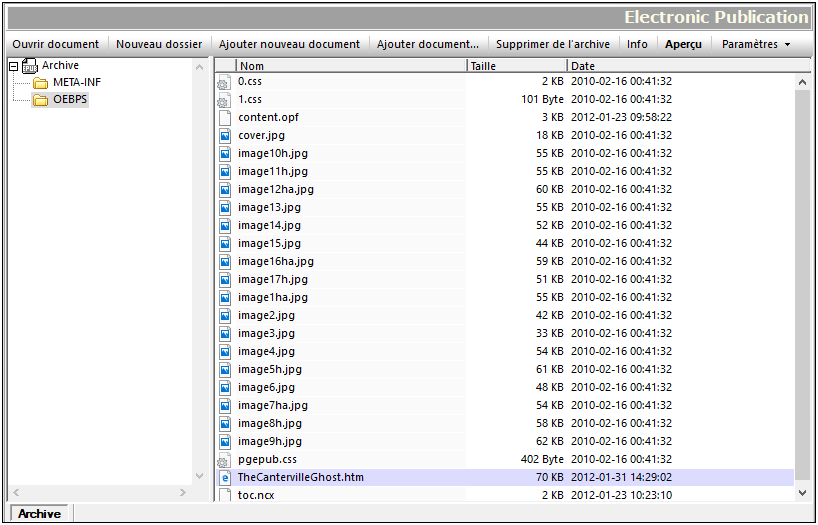The width and height of the screenshot is (818, 525).
Task: Click the 0.css gear file icon
Action: (225, 82)
